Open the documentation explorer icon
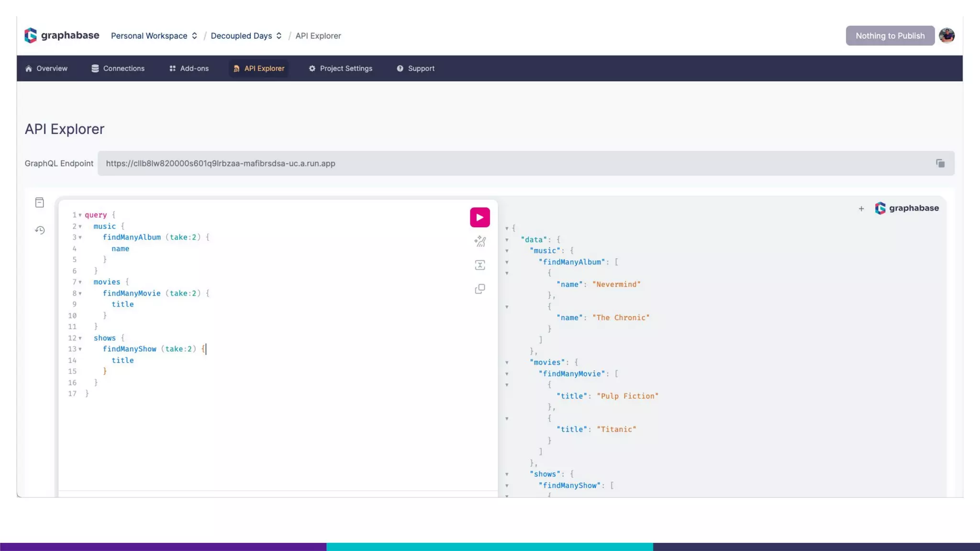 pos(40,203)
